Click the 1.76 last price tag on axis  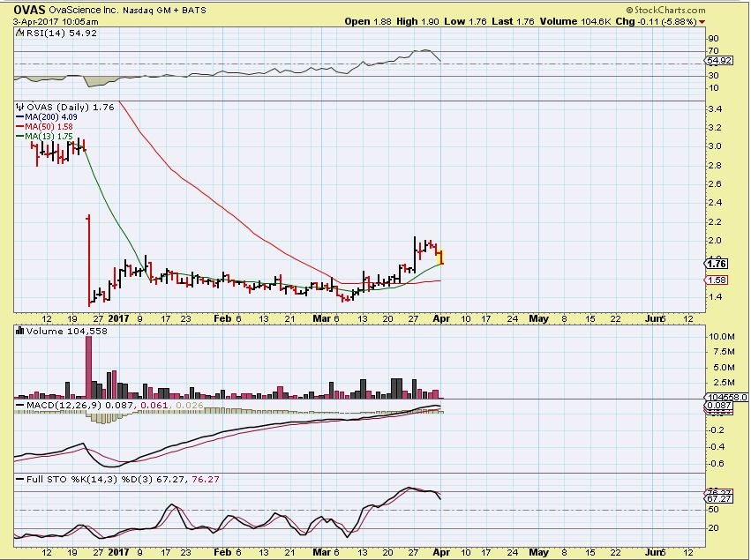[717, 263]
